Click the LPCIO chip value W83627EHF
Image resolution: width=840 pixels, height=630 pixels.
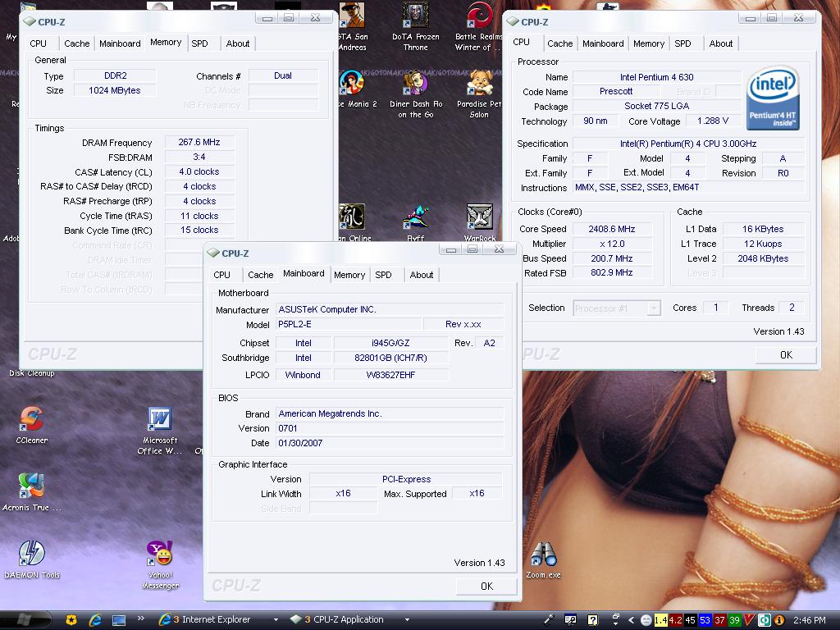click(x=390, y=374)
